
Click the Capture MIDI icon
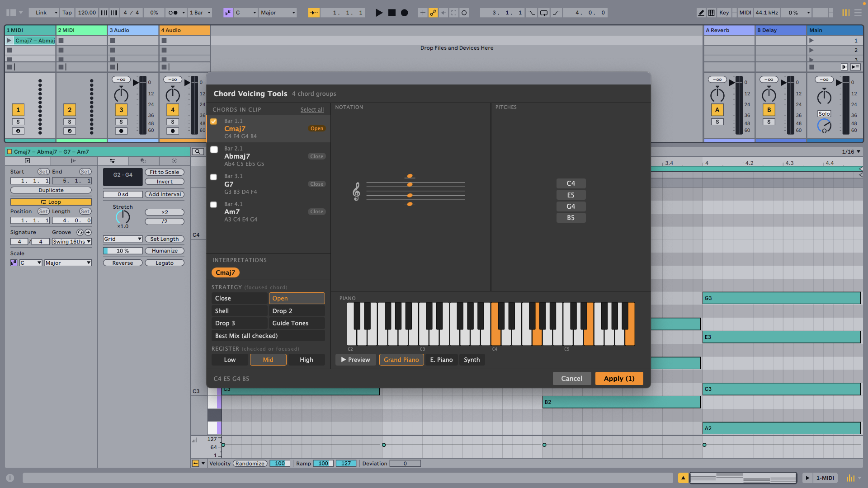pos(453,13)
